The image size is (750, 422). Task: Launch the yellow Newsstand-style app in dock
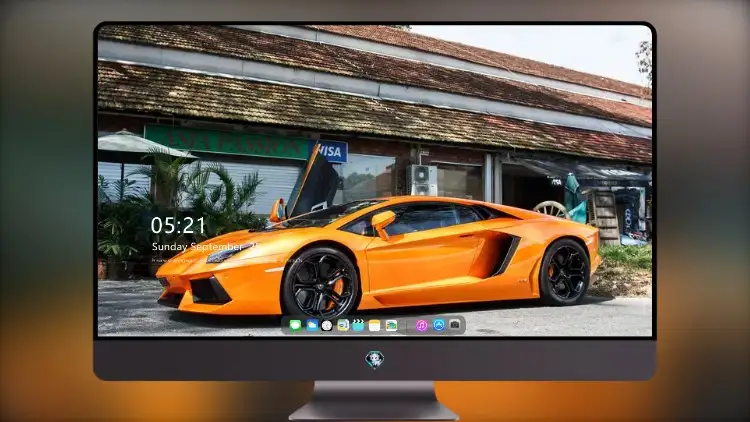tap(343, 325)
